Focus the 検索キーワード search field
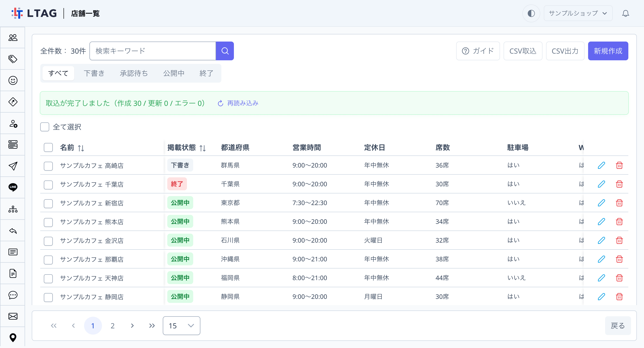Viewport: 644px width, 348px height. pos(153,51)
